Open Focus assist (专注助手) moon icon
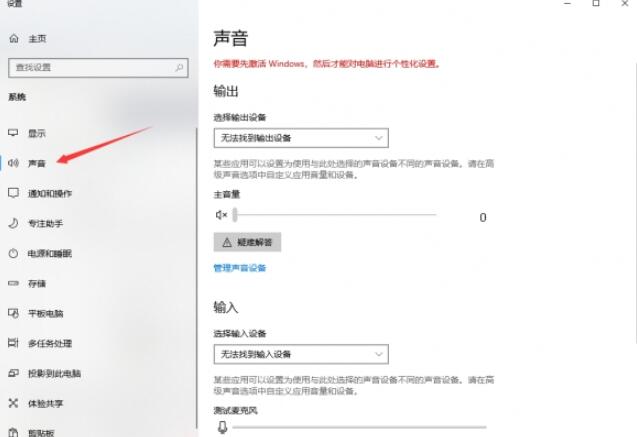637x437 pixels. [13, 223]
